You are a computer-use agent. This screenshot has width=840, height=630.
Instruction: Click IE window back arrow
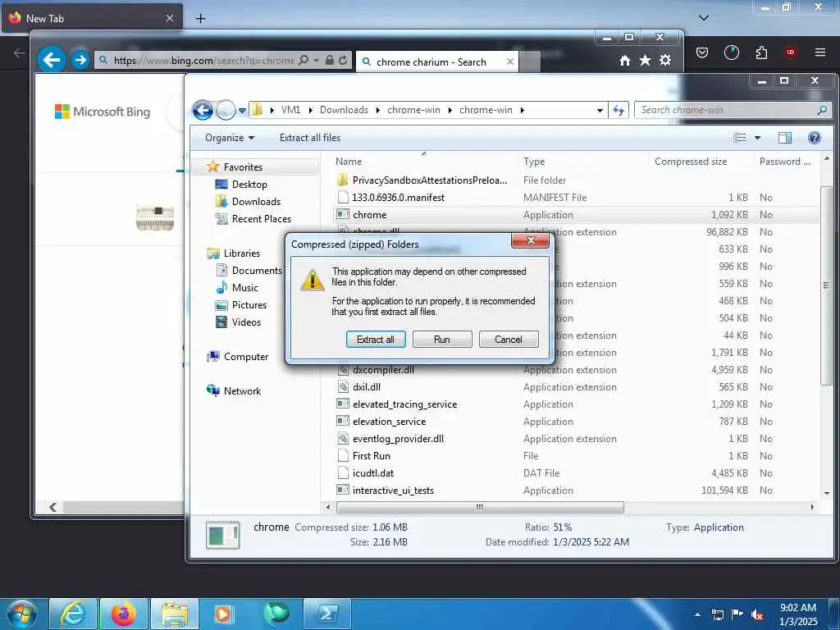52,59
